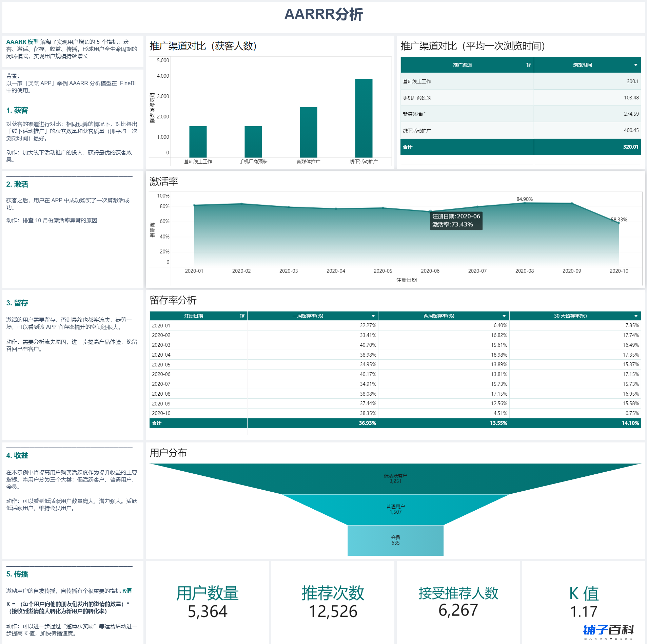The image size is (647, 644).
Task: Click the 58.33% data point at 2020-10
Action: pos(619,223)
